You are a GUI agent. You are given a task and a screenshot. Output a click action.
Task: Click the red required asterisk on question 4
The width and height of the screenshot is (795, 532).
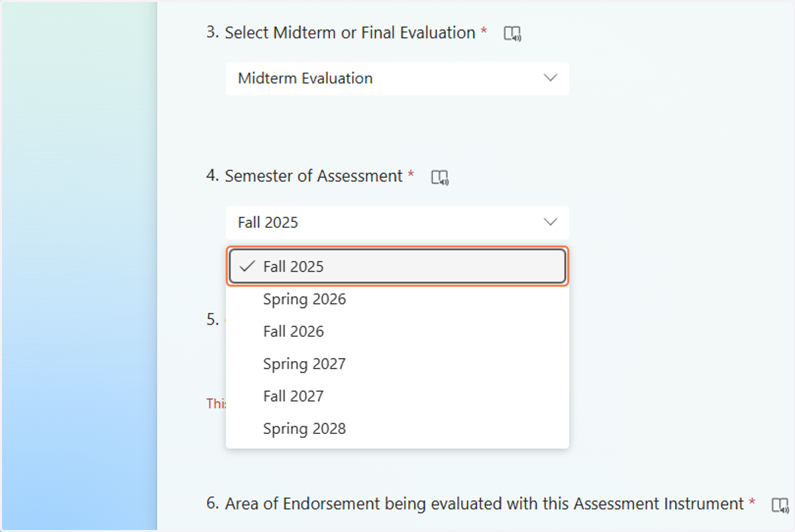[411, 175]
